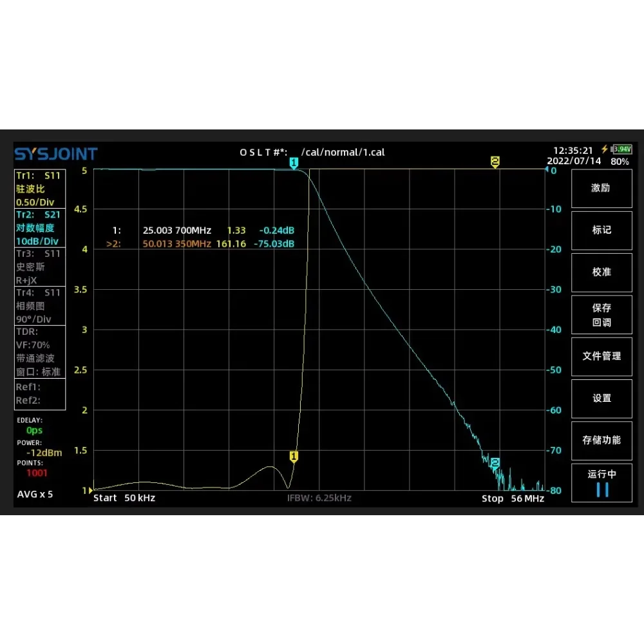Click the Stop 56 MHz frequency label

pos(513,498)
